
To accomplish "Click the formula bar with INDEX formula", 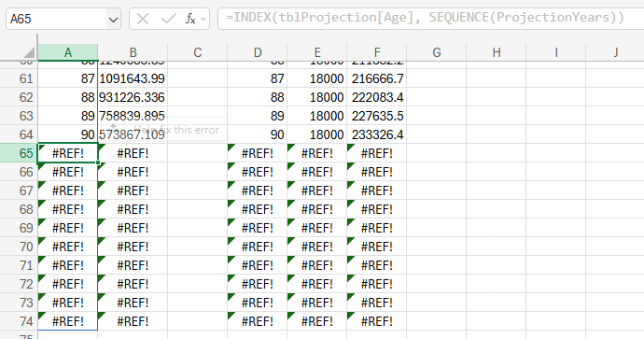I will click(x=431, y=19).
